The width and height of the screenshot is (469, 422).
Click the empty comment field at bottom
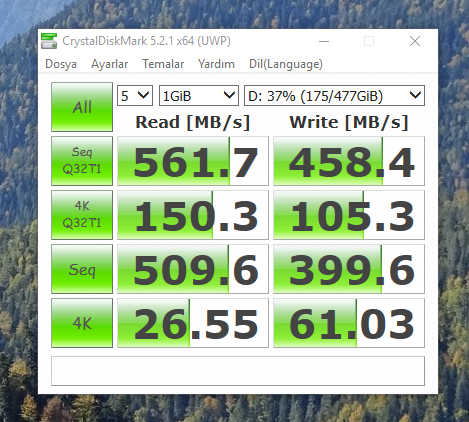[x=238, y=371]
